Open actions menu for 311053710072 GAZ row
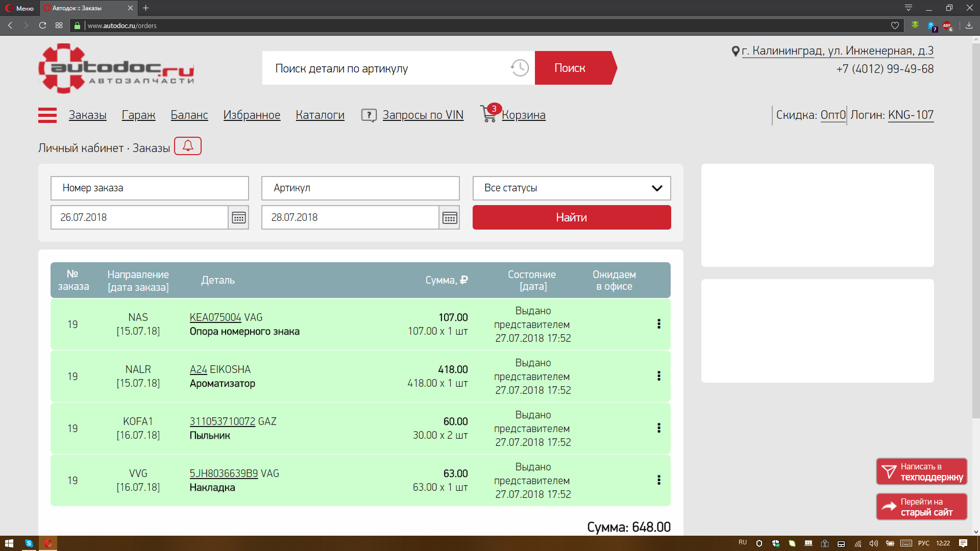The width and height of the screenshot is (980, 551). coord(659,428)
